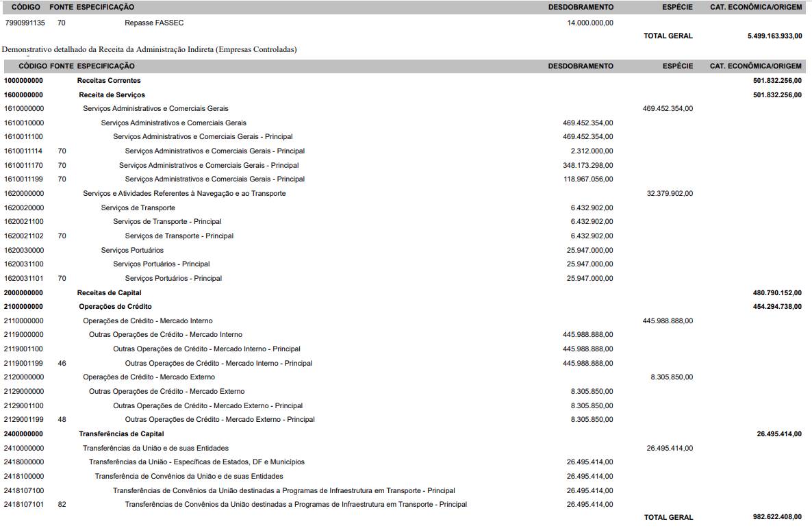Click code 2418107100
This screenshot has height=528, width=812.
23,491
